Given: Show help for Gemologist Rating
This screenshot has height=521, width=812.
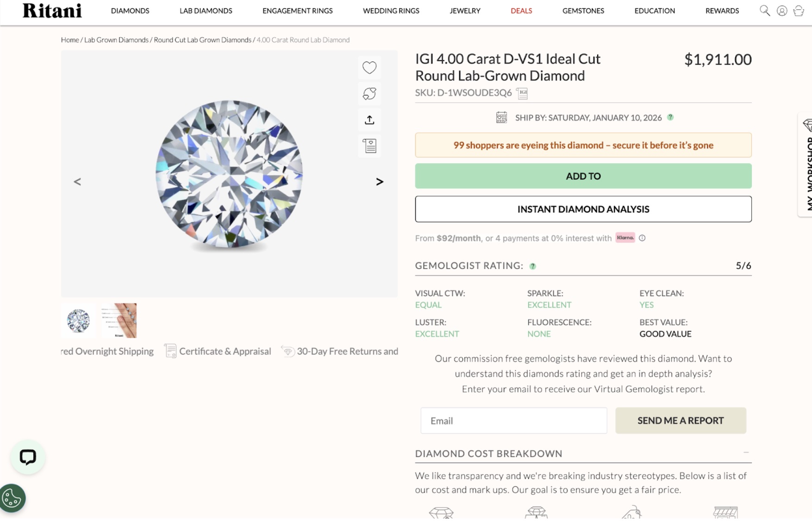Looking at the screenshot, I should point(533,266).
